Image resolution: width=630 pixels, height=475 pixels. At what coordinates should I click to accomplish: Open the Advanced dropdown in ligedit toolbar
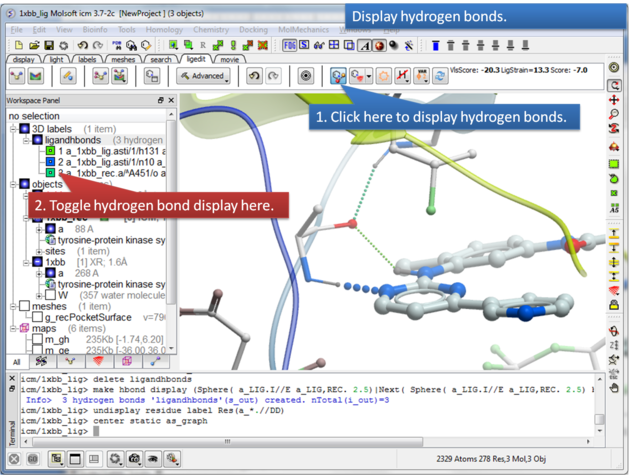203,76
